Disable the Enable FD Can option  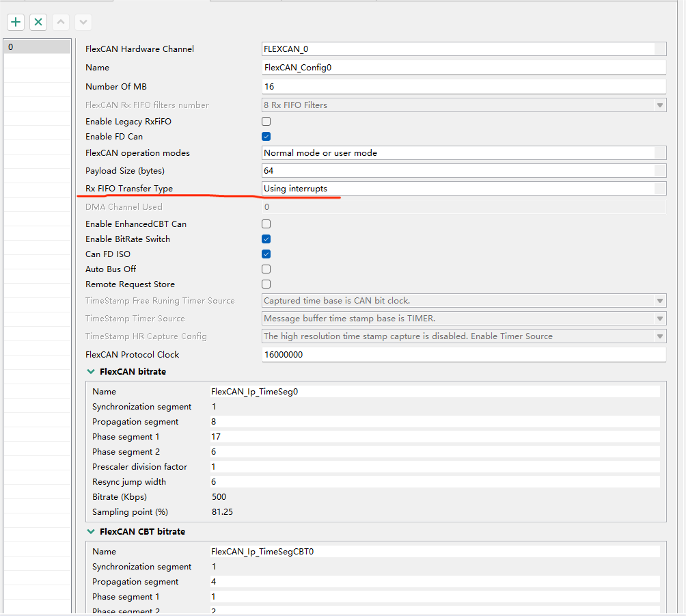pyautogui.click(x=266, y=136)
